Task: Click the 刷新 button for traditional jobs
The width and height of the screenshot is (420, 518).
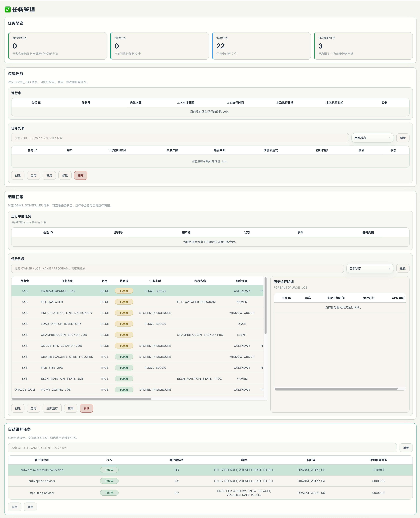Action: [403, 138]
